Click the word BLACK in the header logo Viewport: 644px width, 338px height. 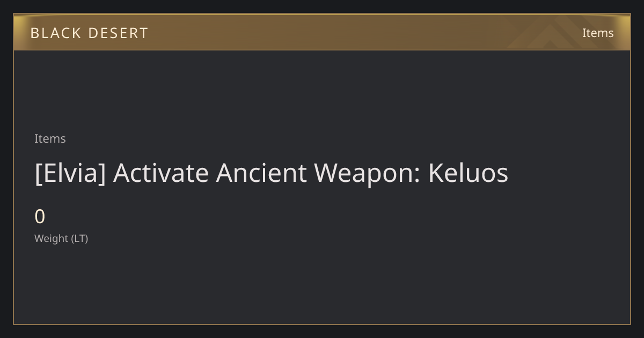[x=55, y=33]
